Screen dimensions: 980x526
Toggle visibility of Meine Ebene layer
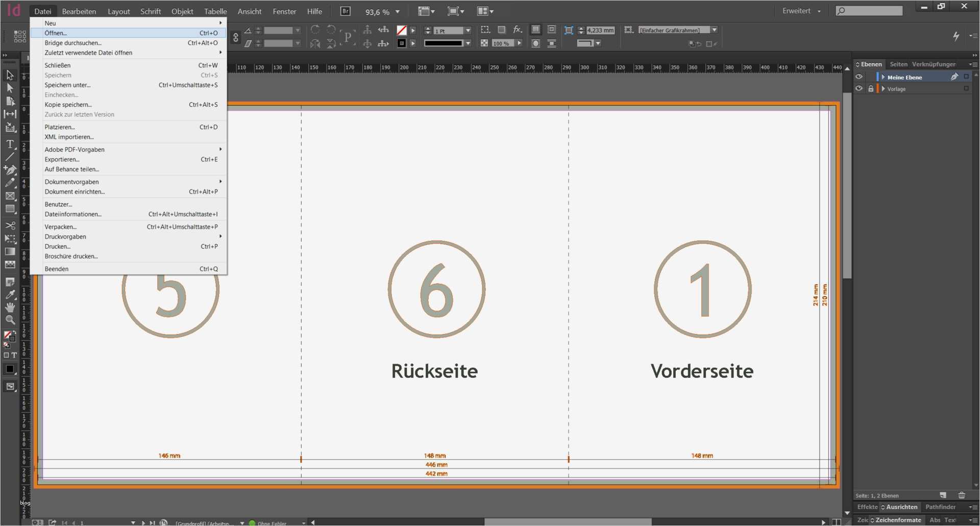click(x=859, y=77)
